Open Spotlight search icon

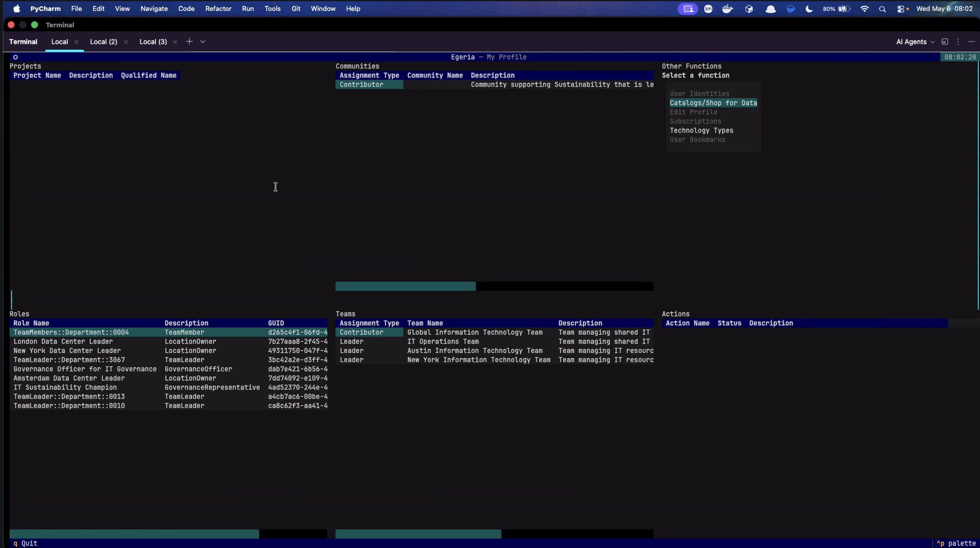coord(882,9)
